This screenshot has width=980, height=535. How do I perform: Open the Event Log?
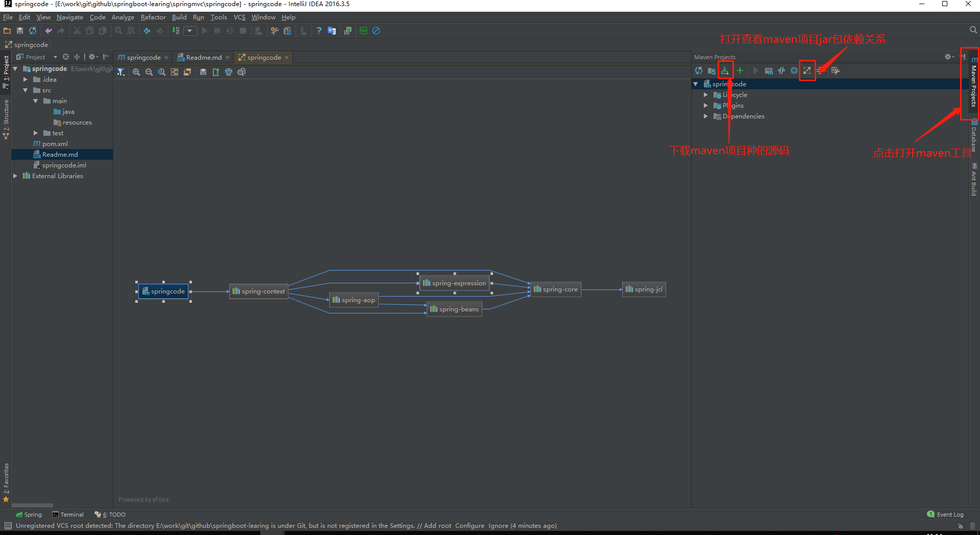click(945, 515)
